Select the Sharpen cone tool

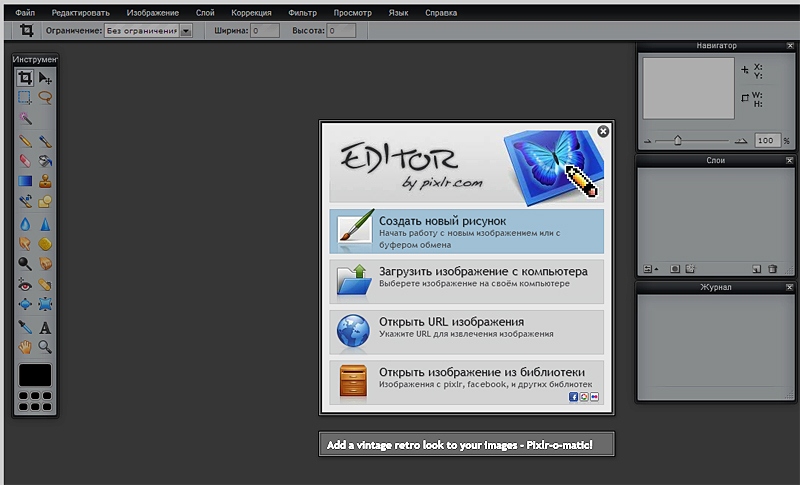(45, 224)
